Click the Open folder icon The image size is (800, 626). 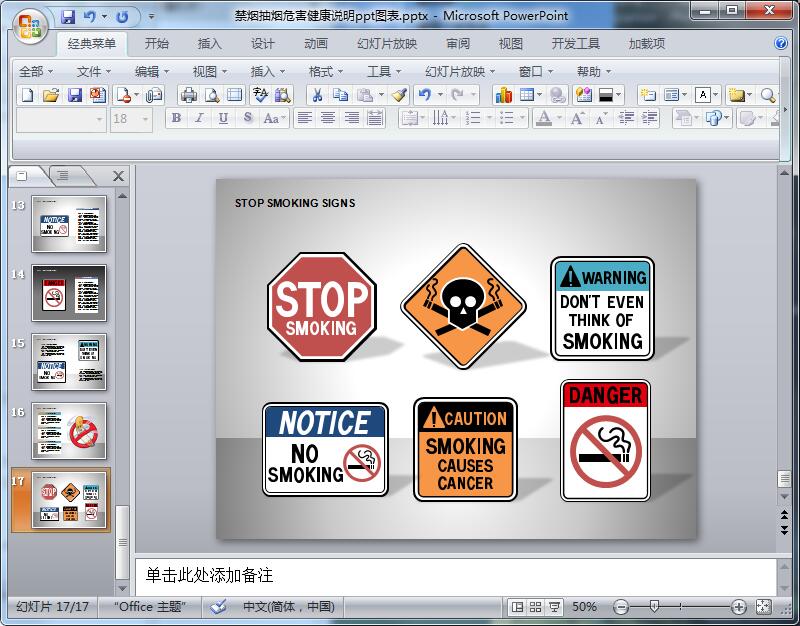click(51, 95)
